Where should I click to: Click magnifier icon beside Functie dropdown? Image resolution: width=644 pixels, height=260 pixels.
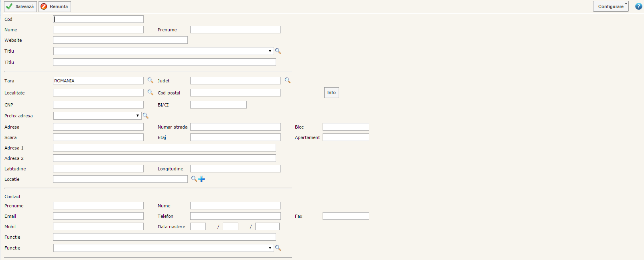[x=278, y=248]
